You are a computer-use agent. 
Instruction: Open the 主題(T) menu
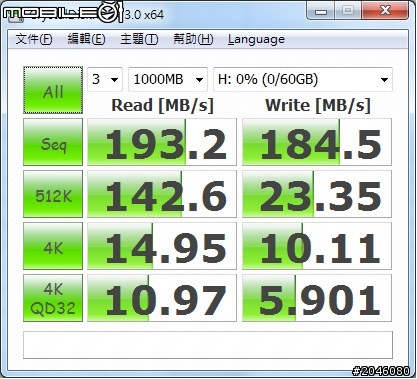(139, 39)
